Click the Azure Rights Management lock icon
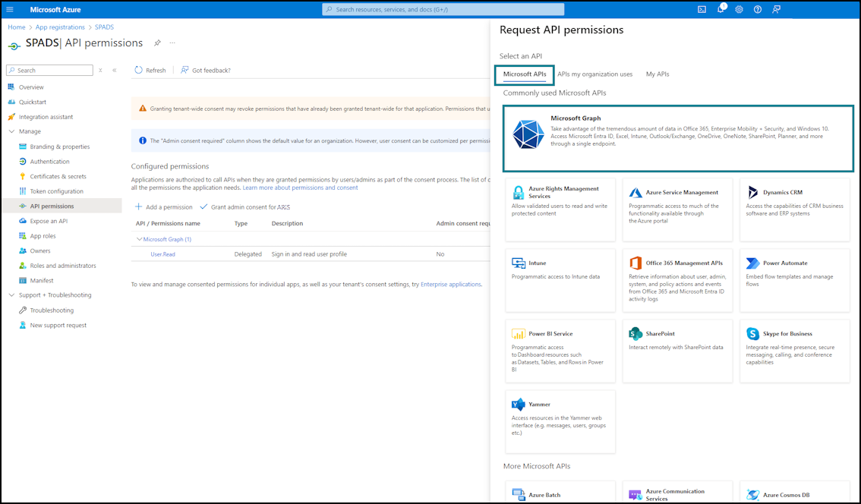 [x=518, y=192]
